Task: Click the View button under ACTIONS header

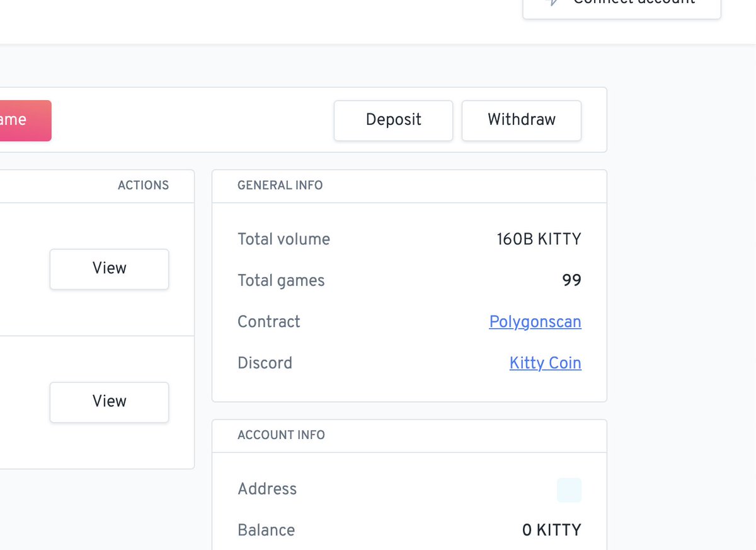Action: pos(109,269)
